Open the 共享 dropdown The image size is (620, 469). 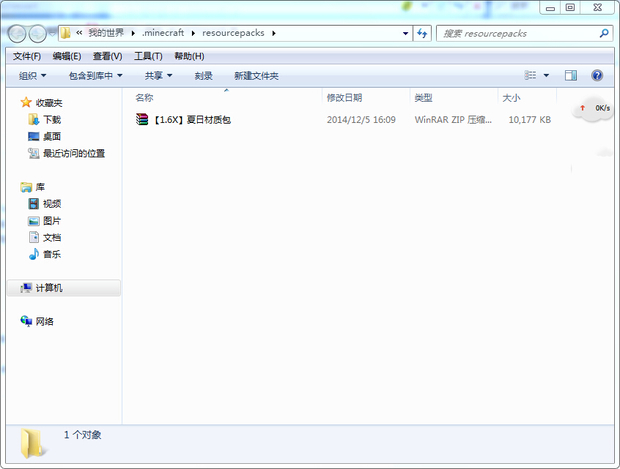click(158, 76)
